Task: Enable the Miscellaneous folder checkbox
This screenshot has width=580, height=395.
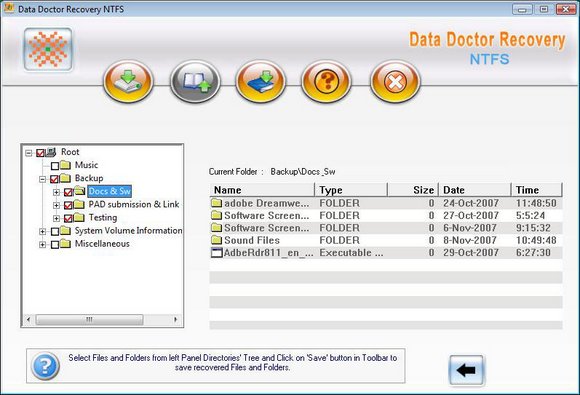Action: 55,244
